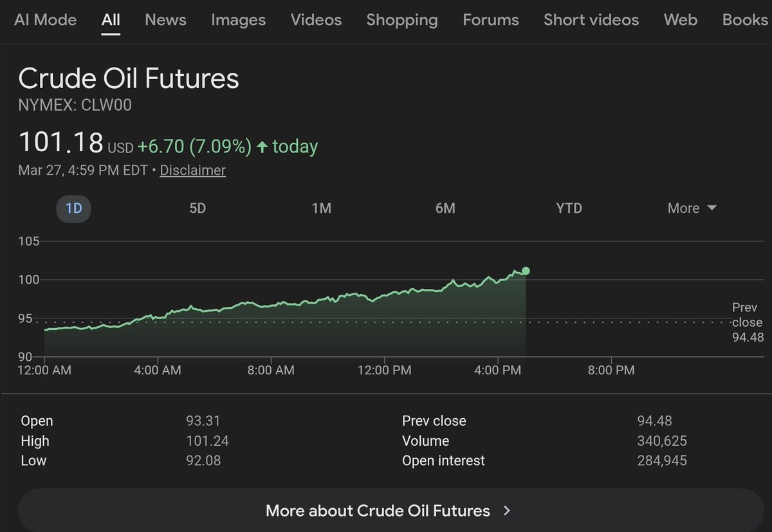Click the green endpoint dot on chart

coord(526,271)
